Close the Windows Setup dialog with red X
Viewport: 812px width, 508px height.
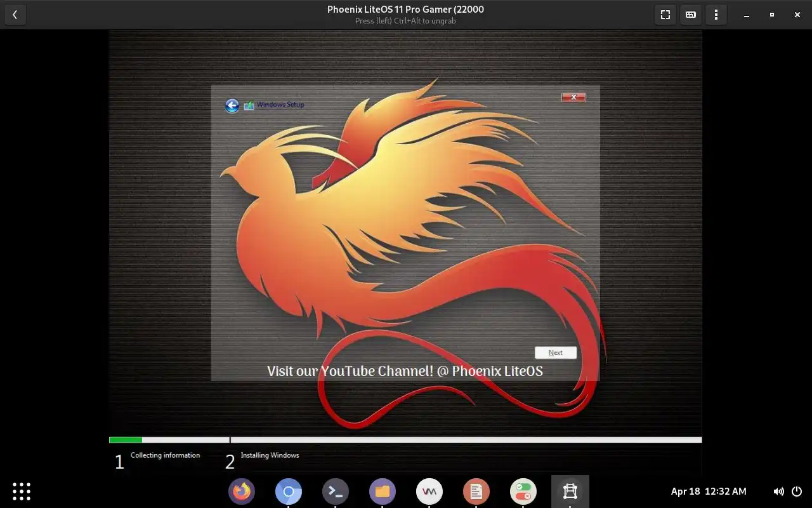coord(573,97)
